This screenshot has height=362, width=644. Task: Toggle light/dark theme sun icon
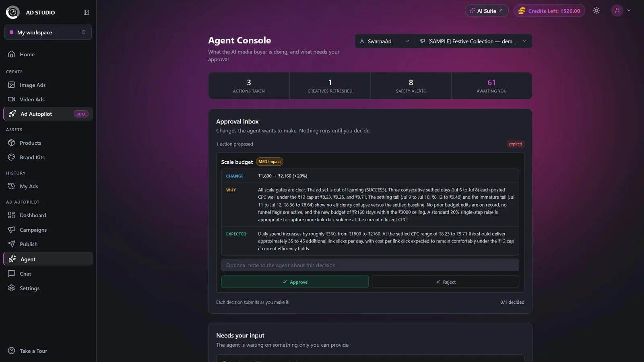597,11
